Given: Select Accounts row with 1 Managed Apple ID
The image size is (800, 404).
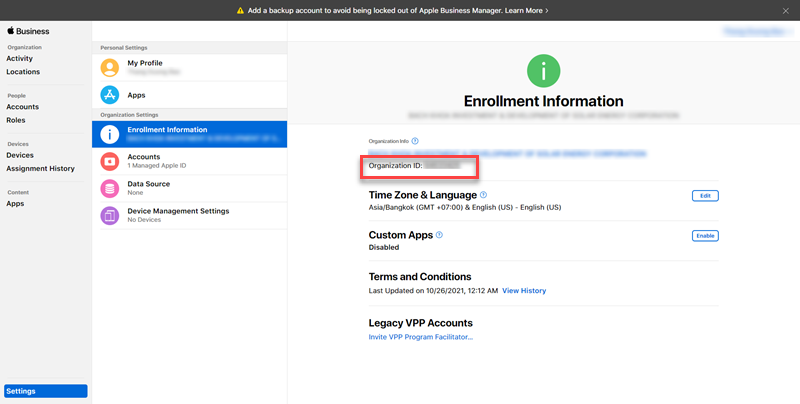Looking at the screenshot, I should [x=189, y=161].
